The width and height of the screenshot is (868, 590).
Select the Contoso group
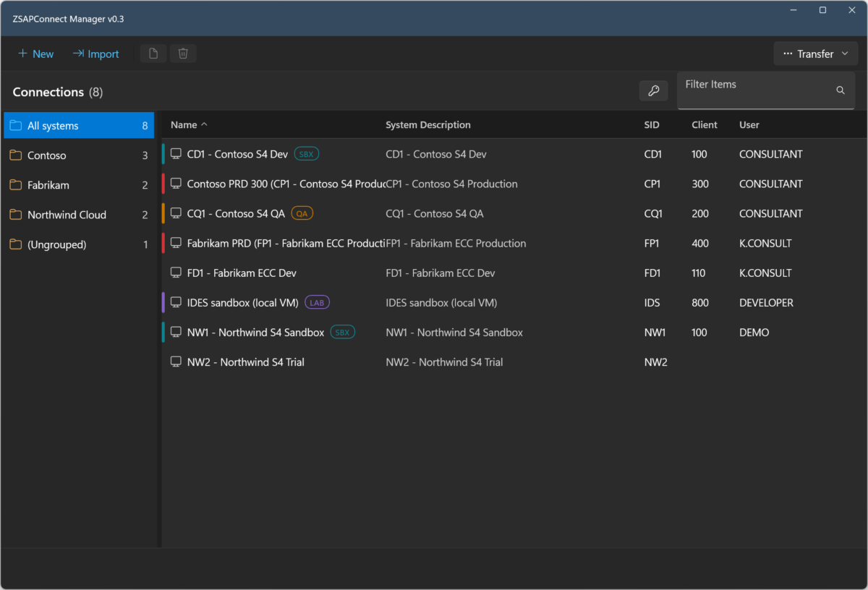[x=79, y=155]
